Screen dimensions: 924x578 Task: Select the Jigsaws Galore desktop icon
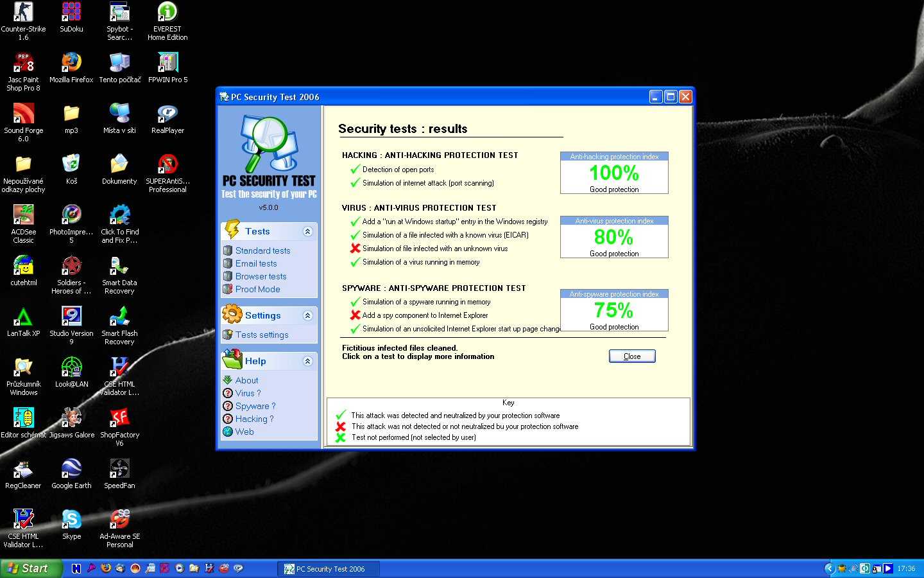coord(71,423)
